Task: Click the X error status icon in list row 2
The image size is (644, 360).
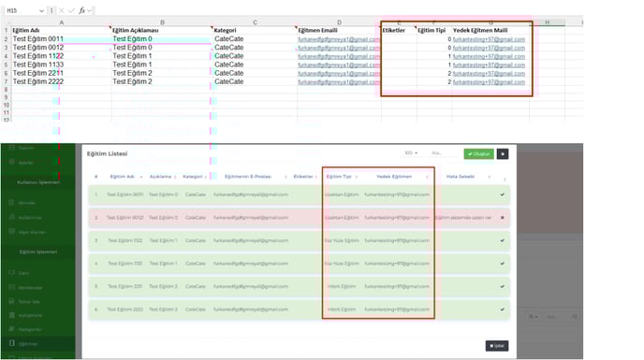Action: click(503, 218)
